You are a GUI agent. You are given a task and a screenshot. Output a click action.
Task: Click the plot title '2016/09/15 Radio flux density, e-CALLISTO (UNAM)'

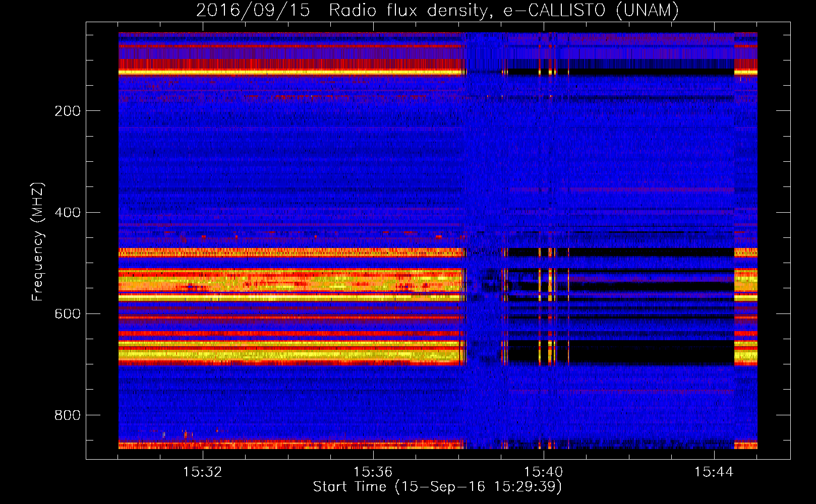(437, 10)
